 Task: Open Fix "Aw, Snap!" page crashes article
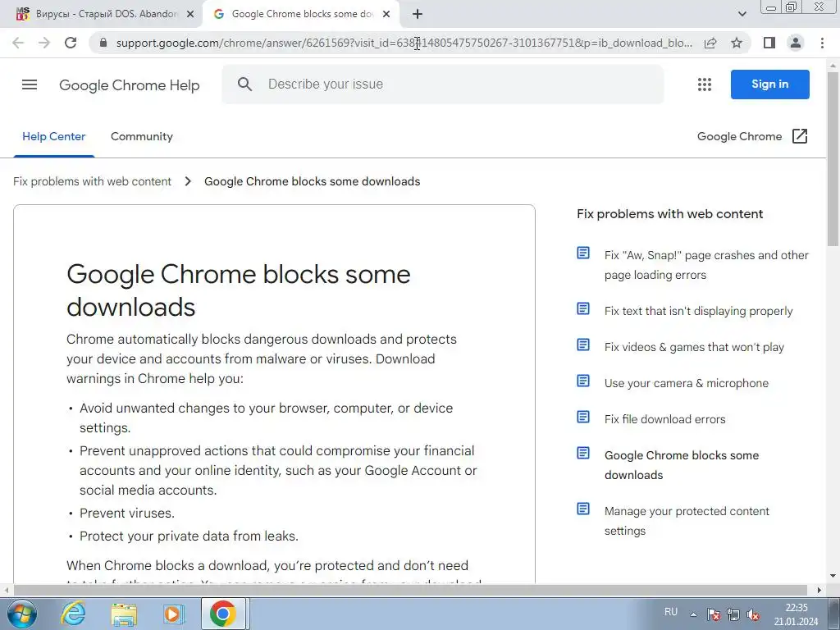[x=706, y=265]
